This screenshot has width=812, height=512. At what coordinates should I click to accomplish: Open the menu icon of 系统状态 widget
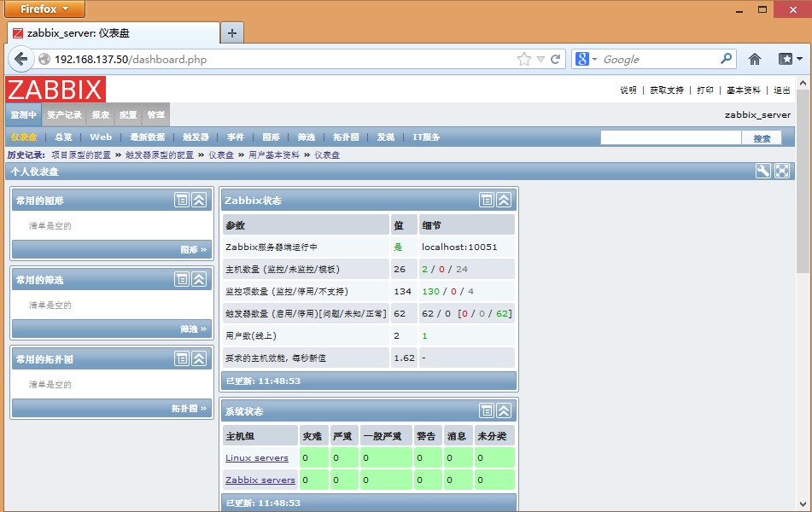pyautogui.click(x=487, y=410)
